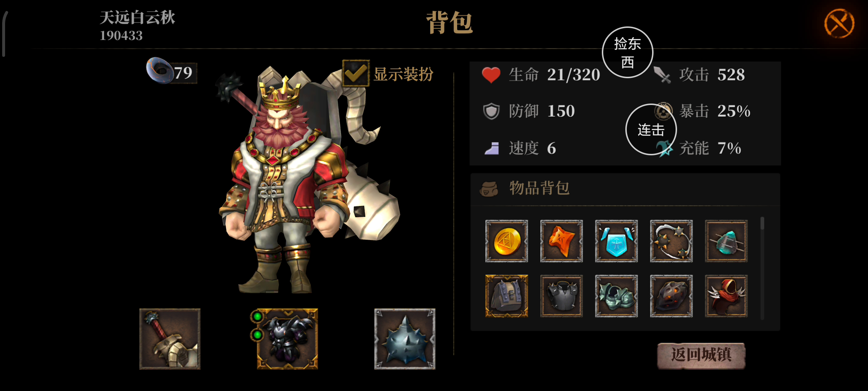
Task: Select the red hooded cloak item
Action: [726, 296]
